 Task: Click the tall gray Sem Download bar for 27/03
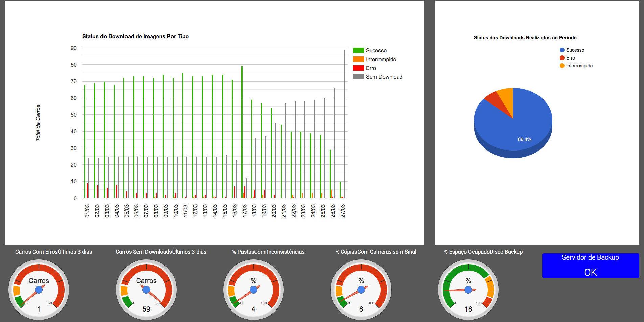coord(344,124)
